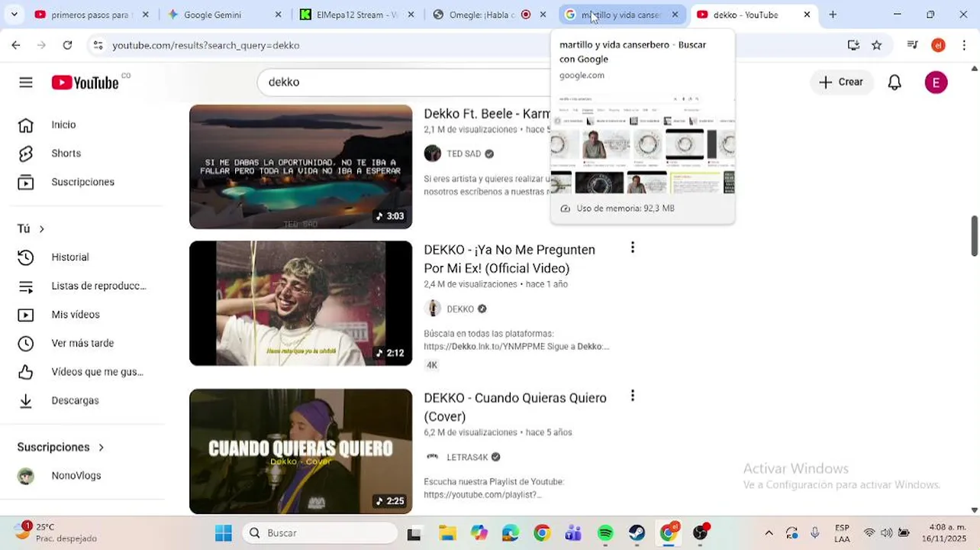Open the YouTube hamburger guide menu
980x550 pixels.
pyautogui.click(x=26, y=82)
